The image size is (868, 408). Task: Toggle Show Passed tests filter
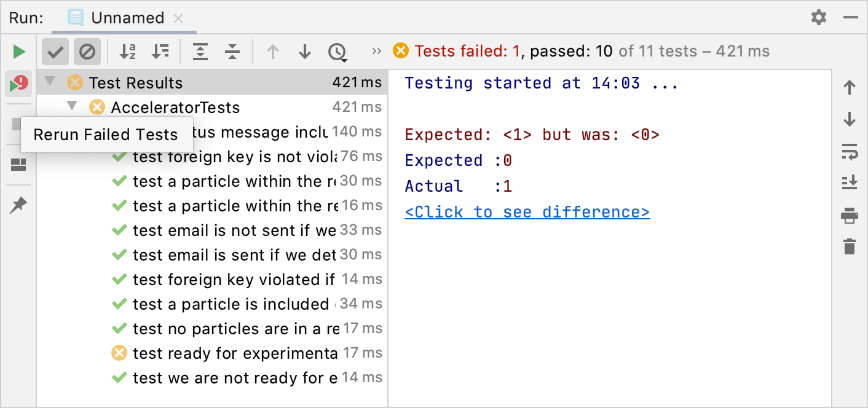click(55, 52)
